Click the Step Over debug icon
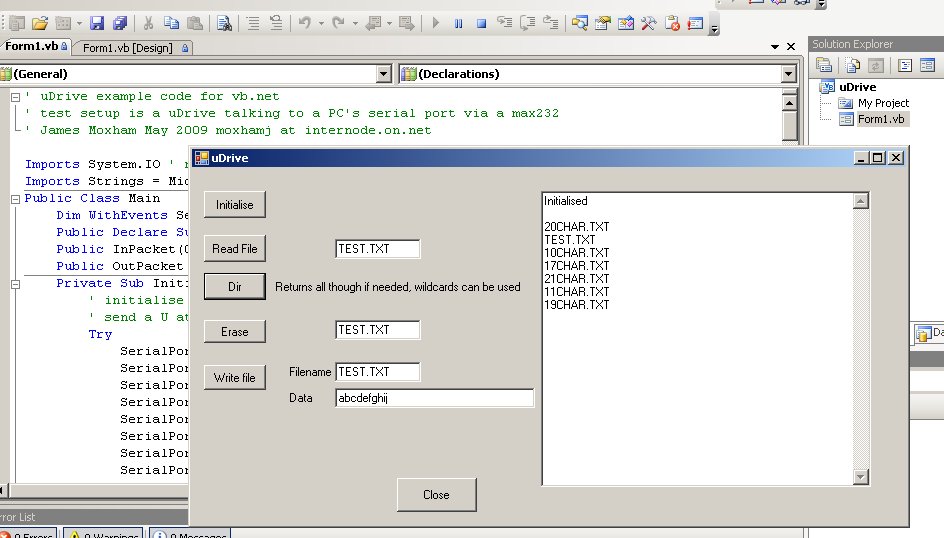Viewport: 944px width, 538px height. pos(528,23)
